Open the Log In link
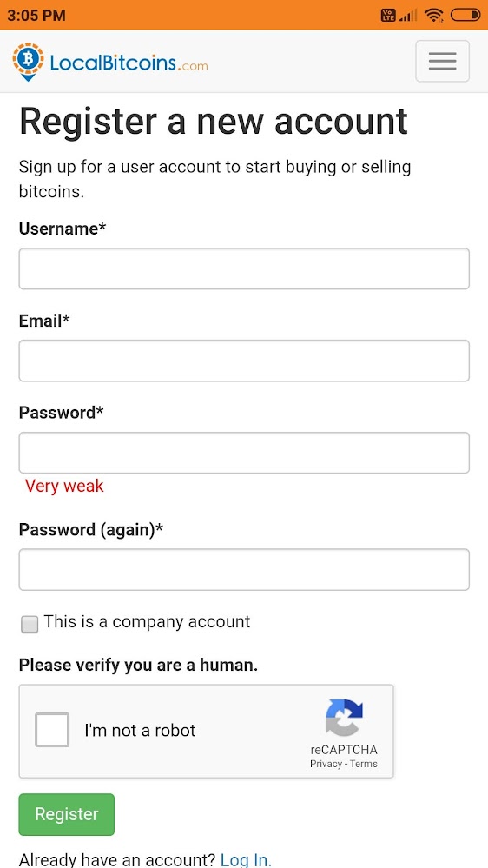Viewport: 488px width, 868px height. coord(246,859)
